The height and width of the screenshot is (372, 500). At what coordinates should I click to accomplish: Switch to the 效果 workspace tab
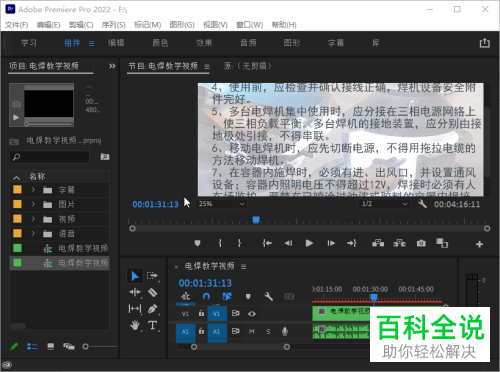pos(204,43)
